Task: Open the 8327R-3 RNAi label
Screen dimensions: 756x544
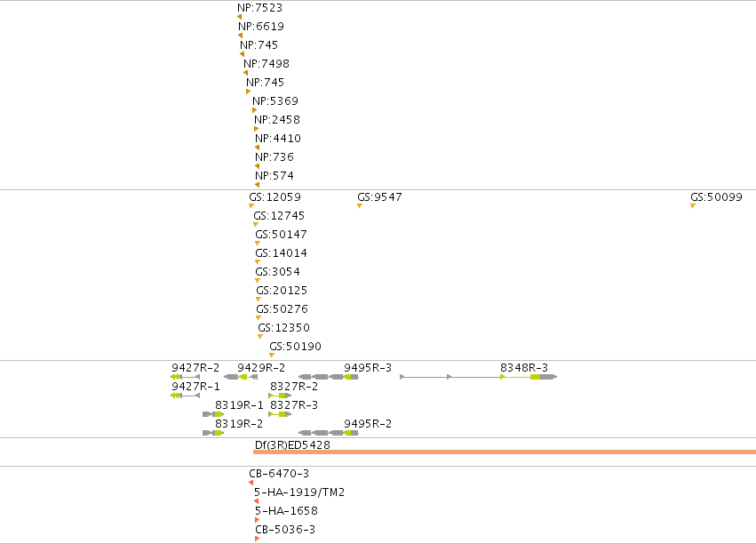Action: point(294,405)
